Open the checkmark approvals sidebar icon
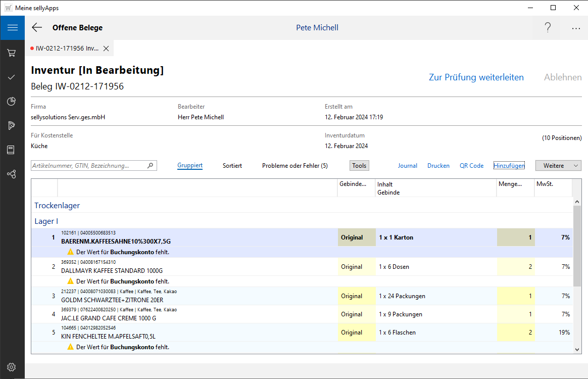Image resolution: width=588 pixels, height=379 pixels. tap(12, 77)
